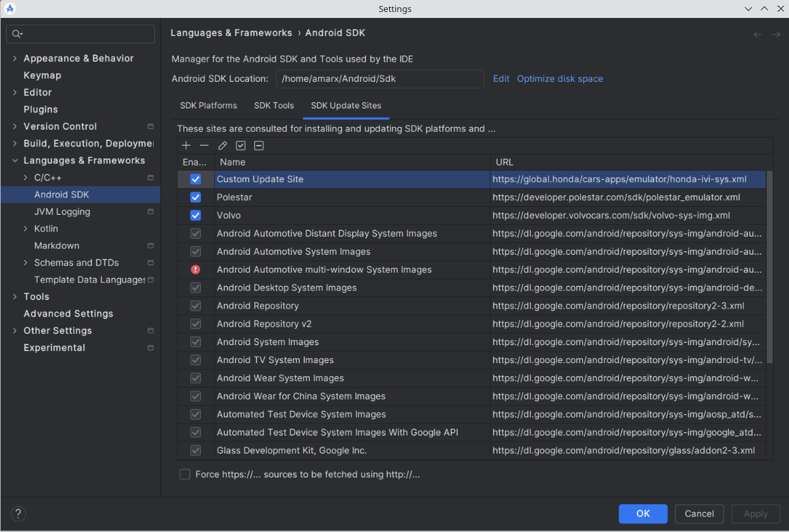
Task: Select the Android System Images row
Action: click(x=472, y=342)
